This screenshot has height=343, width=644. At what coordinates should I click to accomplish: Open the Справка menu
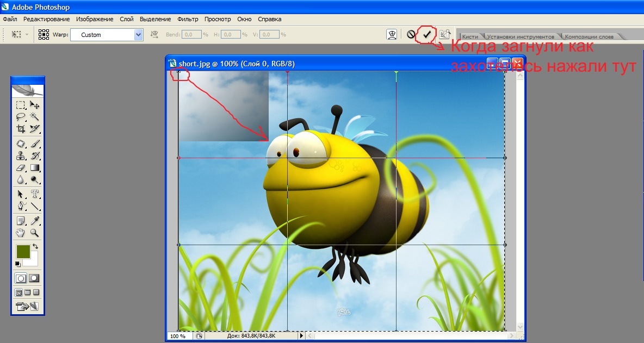click(269, 19)
